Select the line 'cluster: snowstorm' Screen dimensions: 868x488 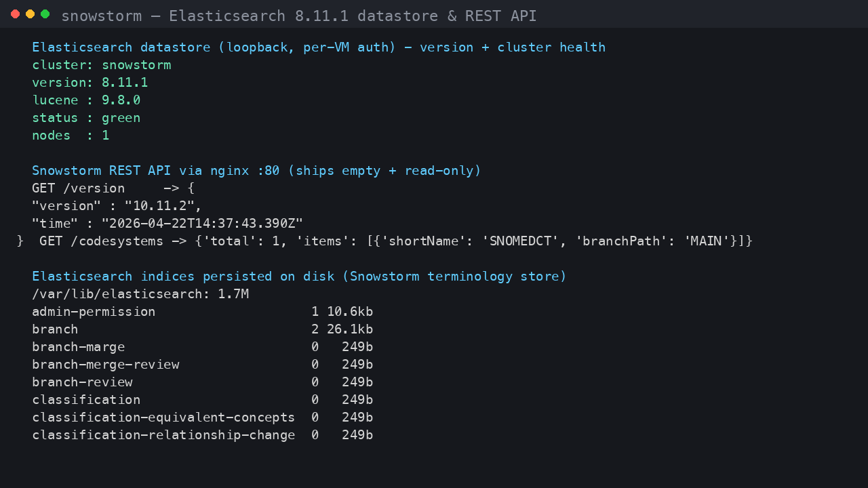click(x=102, y=65)
